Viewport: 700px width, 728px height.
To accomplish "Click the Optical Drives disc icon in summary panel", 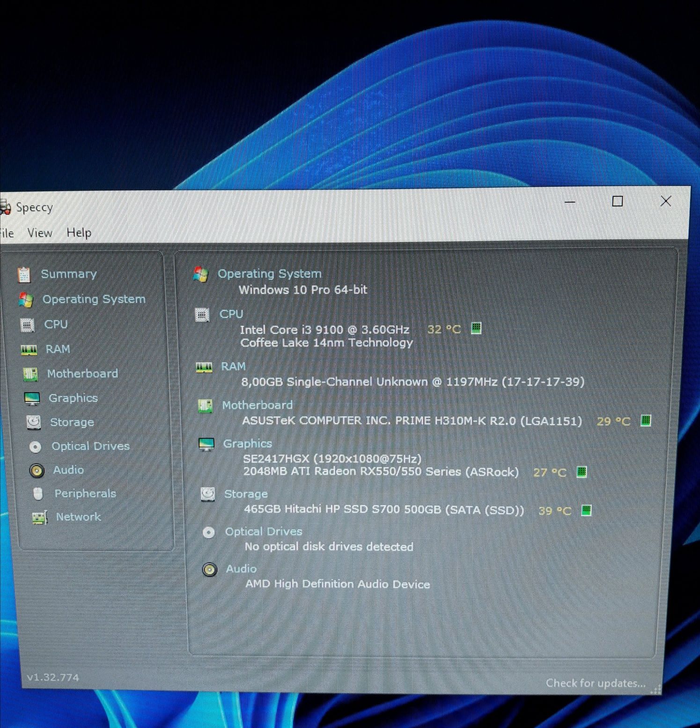I will (x=209, y=532).
